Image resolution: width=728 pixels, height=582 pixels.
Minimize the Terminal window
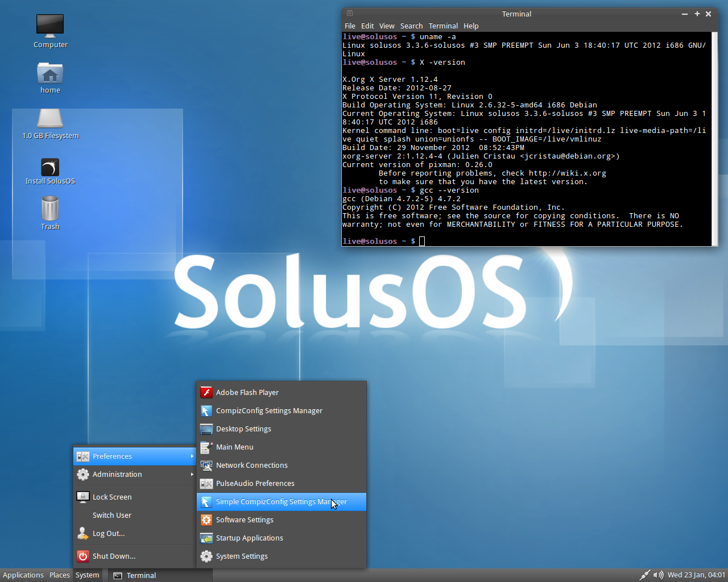click(x=685, y=14)
